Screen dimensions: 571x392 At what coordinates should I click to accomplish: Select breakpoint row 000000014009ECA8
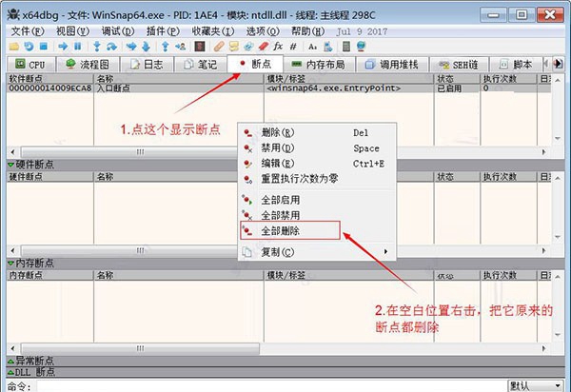(279, 88)
